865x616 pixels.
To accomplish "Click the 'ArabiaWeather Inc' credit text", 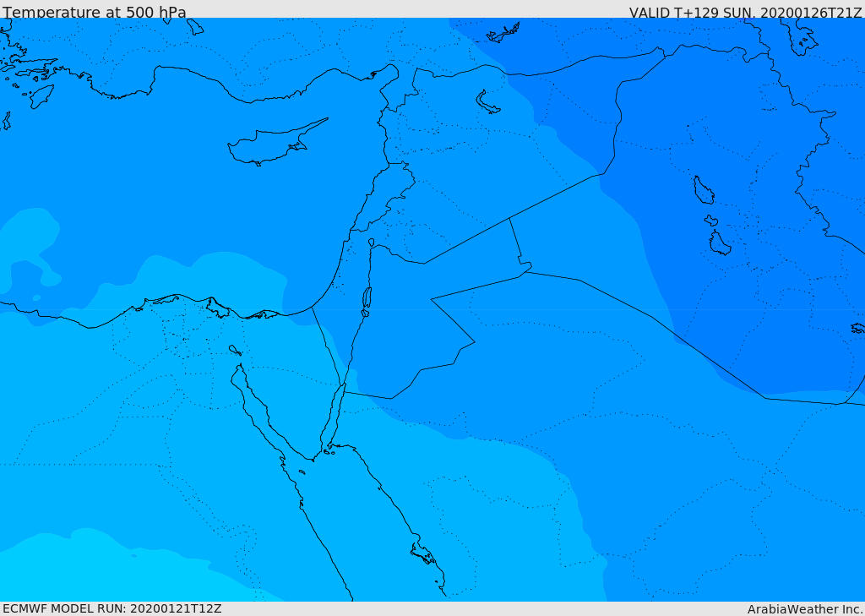I will point(804,609).
